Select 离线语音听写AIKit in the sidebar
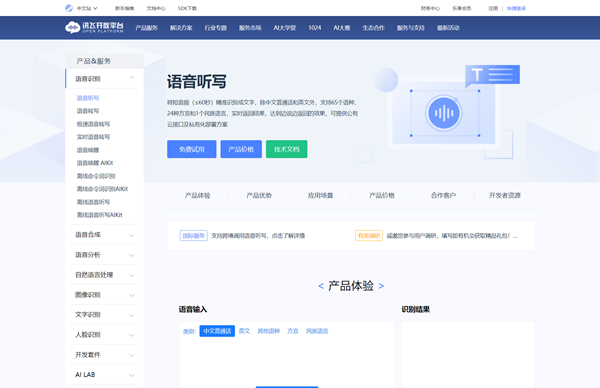This screenshot has height=388, width=600. 99,215
